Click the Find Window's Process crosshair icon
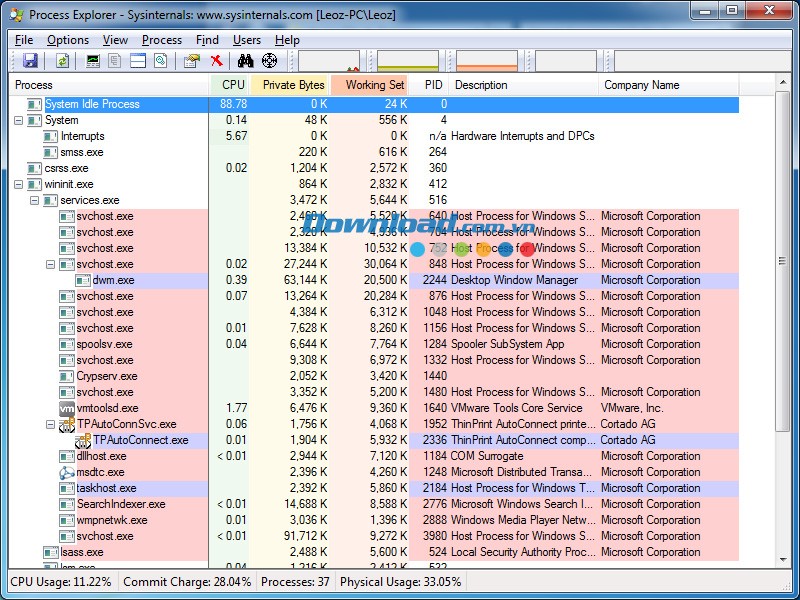Viewport: 800px width, 600px height. [269, 60]
